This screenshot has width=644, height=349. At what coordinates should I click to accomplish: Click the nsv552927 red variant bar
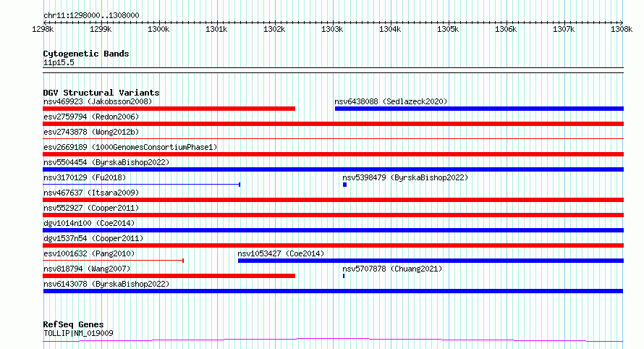[333, 215]
